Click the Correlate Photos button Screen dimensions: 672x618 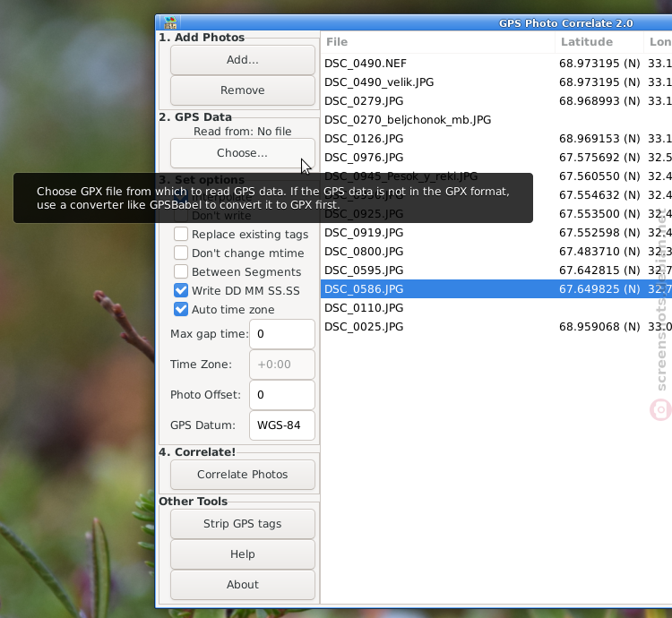[x=243, y=475]
